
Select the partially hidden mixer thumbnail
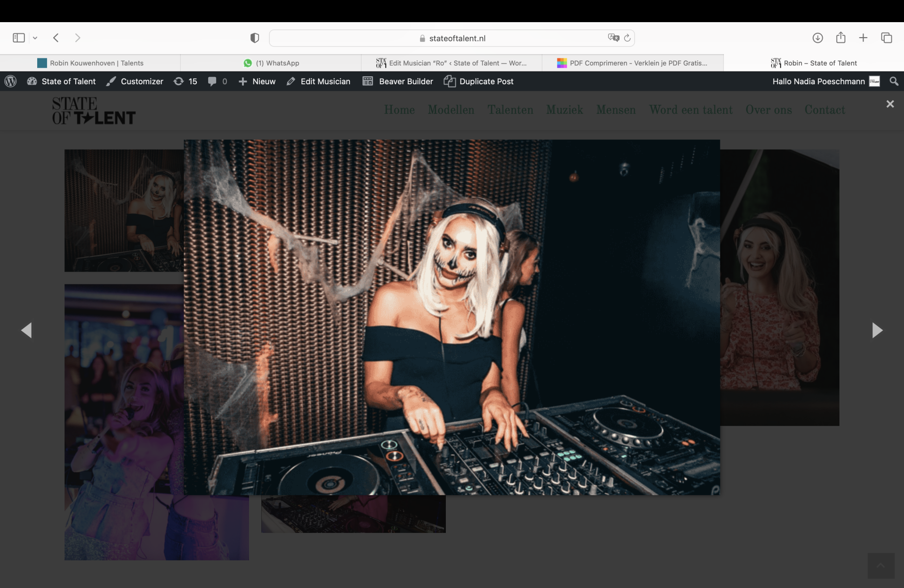pos(353,514)
